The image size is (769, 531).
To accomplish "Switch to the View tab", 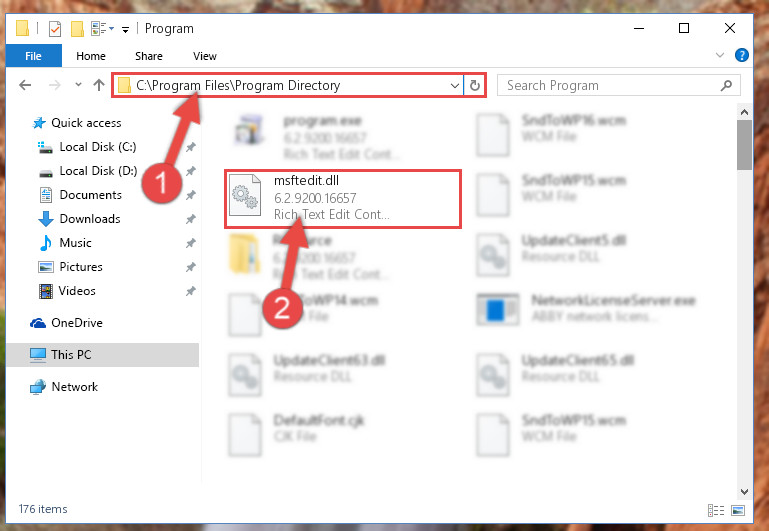I will [x=205, y=56].
